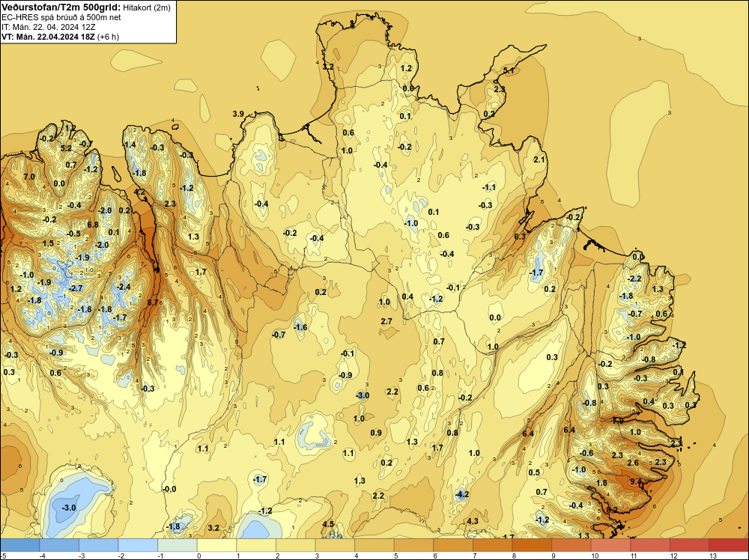Click the temperature value -1.6 on the map
Screen dimensions: 749x560
(300, 327)
